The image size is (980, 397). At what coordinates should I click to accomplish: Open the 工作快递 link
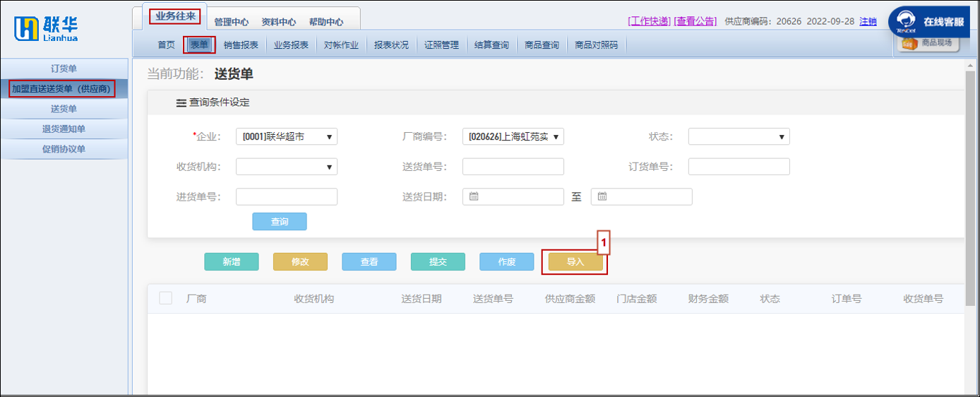click(x=649, y=21)
